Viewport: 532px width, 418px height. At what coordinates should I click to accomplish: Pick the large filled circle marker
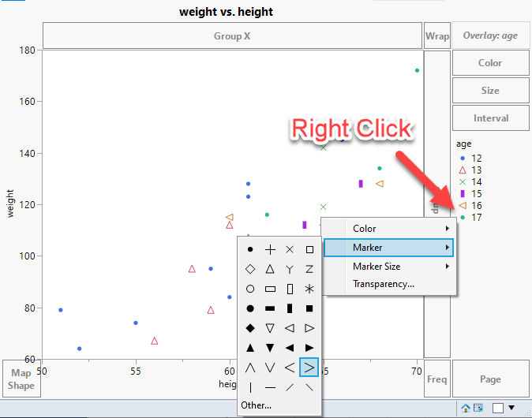pyautogui.click(x=250, y=308)
